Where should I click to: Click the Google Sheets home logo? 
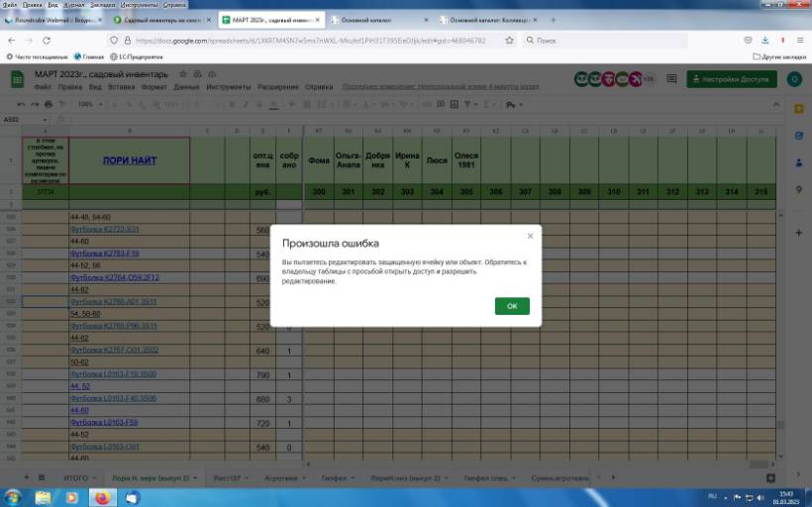(x=17, y=79)
